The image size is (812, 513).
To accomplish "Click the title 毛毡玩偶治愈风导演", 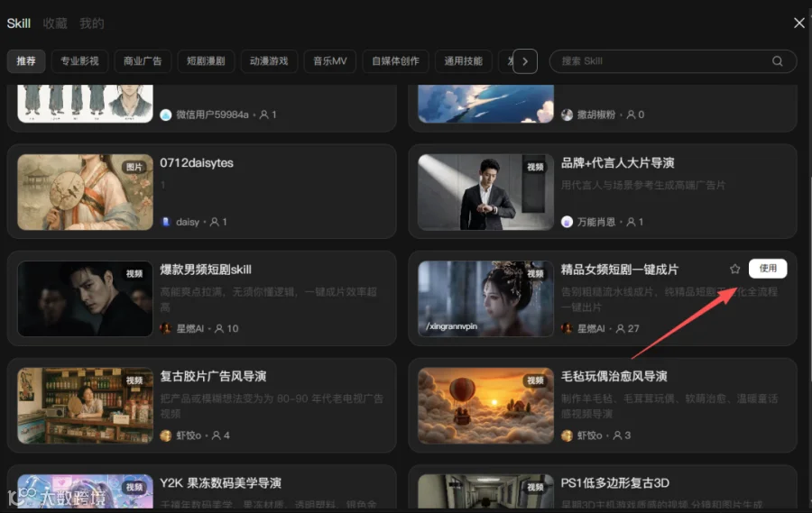I will [614, 376].
